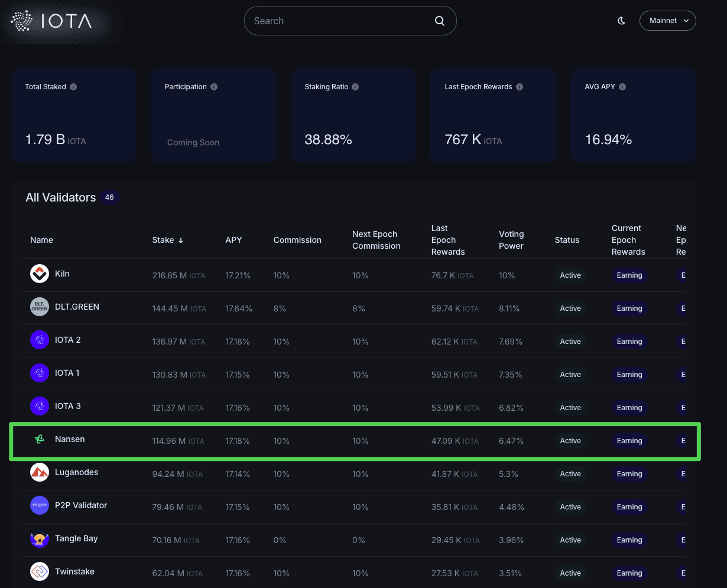This screenshot has width=727, height=588.
Task: Click the 1.79 B total staked value
Action: (x=45, y=140)
